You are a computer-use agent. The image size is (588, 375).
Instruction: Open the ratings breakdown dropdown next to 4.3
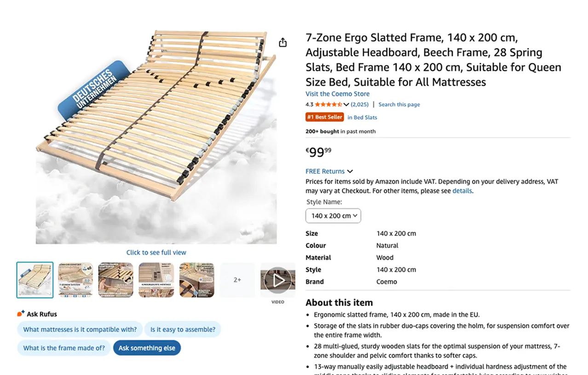346,104
